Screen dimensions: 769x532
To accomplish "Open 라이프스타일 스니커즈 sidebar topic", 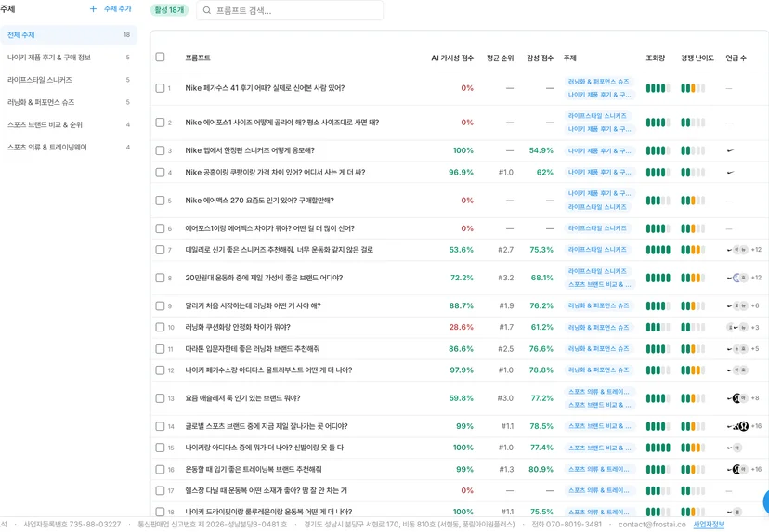I will click(x=69, y=80).
